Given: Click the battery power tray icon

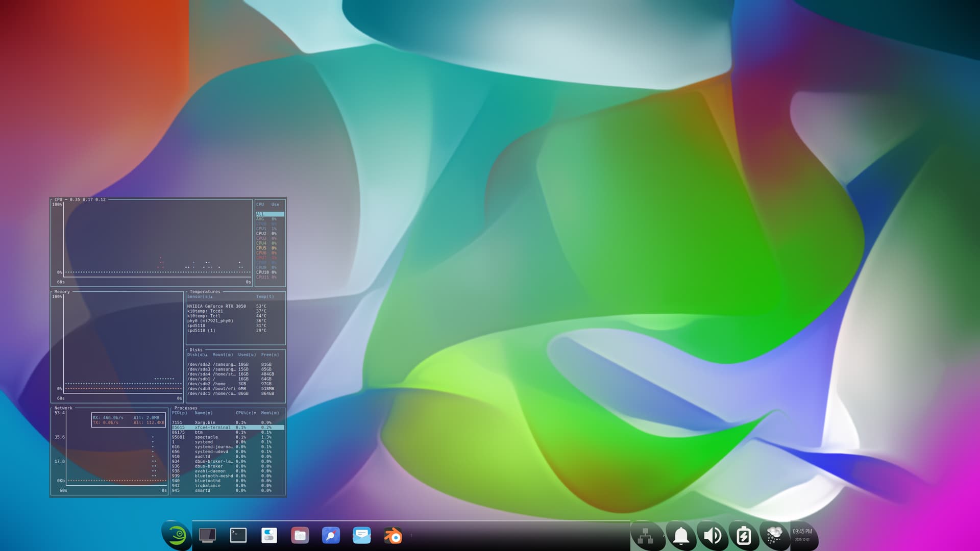Looking at the screenshot, I should [744, 536].
